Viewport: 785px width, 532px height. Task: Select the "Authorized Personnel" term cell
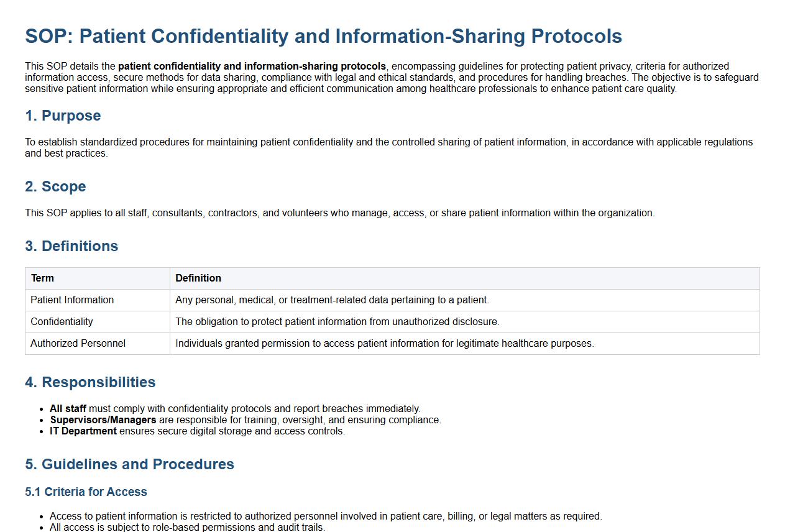point(78,344)
